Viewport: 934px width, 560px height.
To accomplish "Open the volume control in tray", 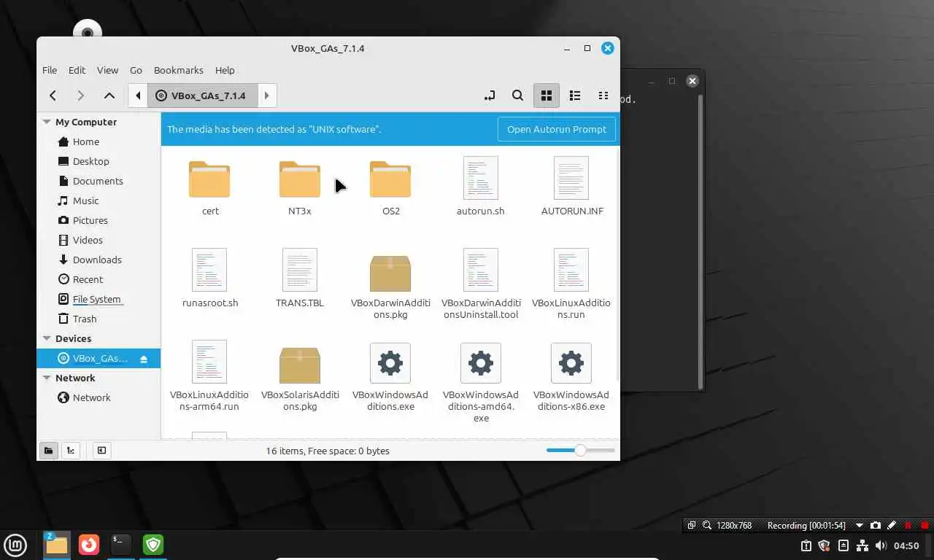I will tap(881, 545).
